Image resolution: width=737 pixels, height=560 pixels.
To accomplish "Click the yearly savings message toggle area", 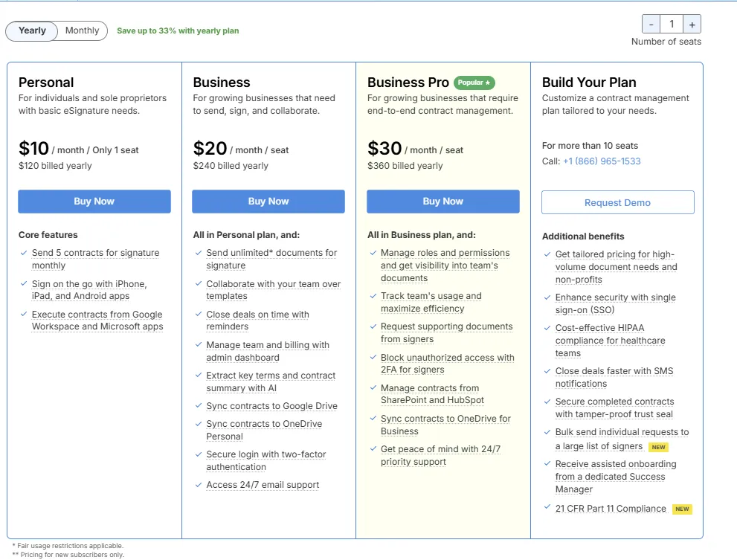I will pyautogui.click(x=178, y=30).
